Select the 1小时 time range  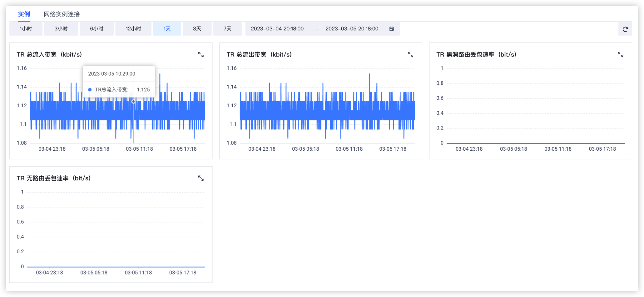[x=26, y=29]
